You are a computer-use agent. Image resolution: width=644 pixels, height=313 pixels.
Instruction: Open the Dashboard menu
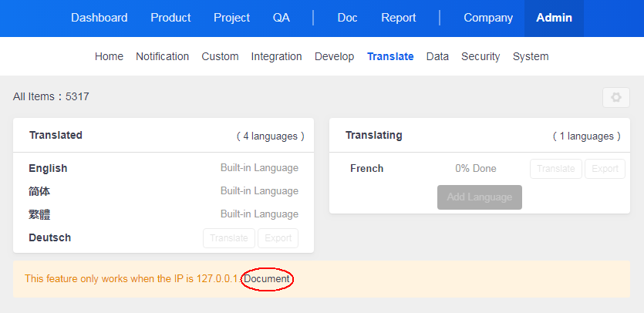coord(99,18)
